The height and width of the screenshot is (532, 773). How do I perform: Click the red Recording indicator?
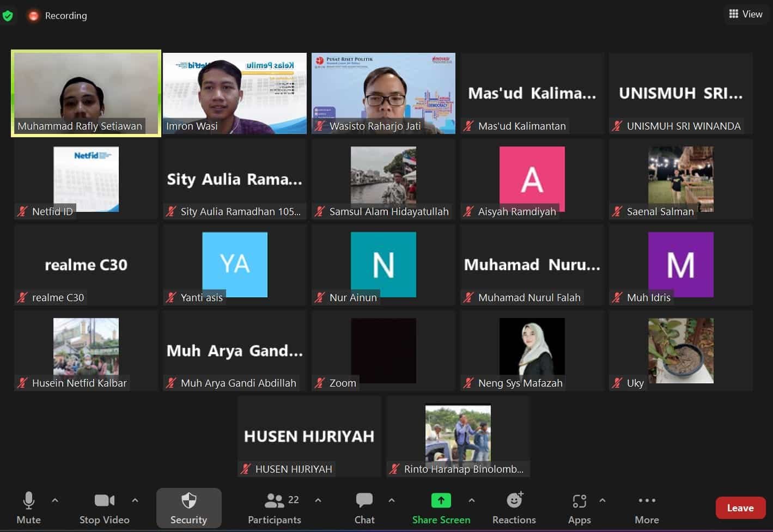(34, 16)
